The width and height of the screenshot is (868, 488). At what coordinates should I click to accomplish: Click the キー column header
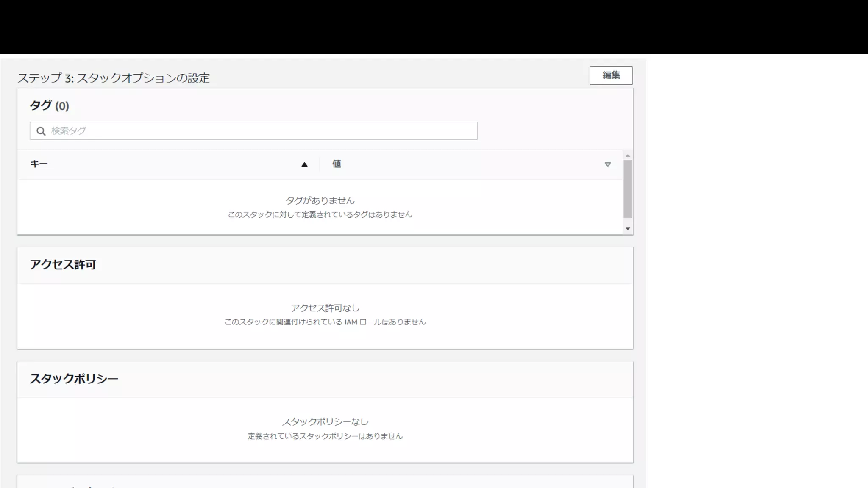click(39, 164)
